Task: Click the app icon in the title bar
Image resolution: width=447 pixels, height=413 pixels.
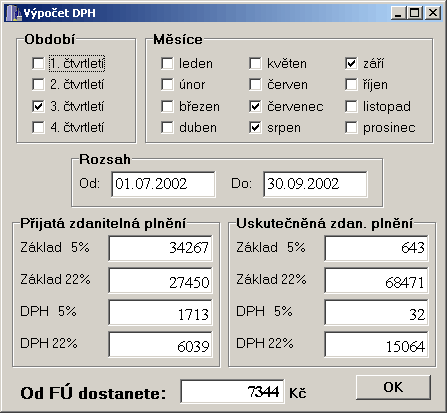Action: coord(14,13)
